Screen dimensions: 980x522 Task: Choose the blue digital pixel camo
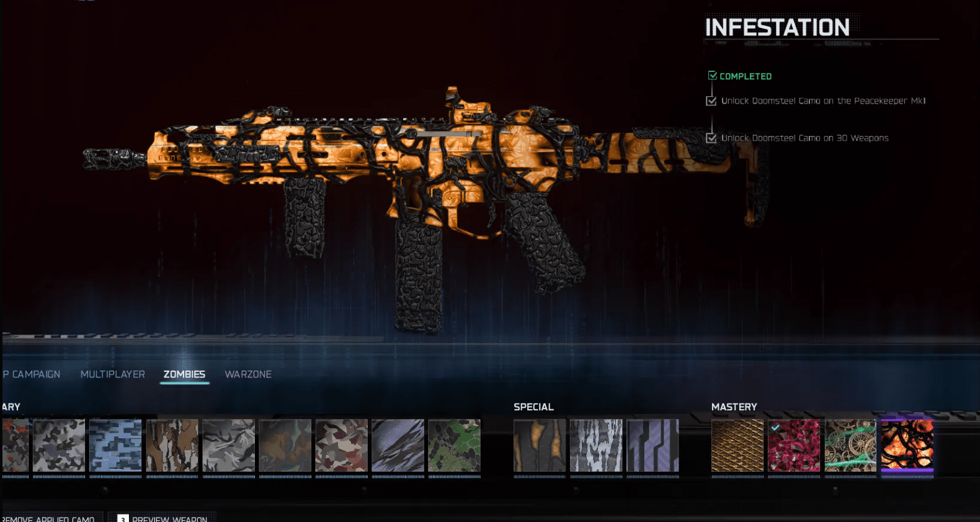[x=115, y=445]
